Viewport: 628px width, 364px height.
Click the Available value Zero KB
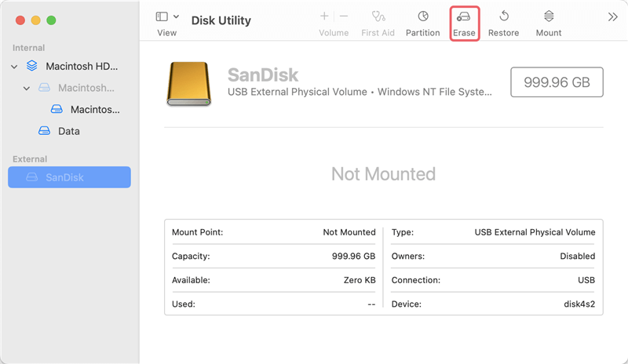(360, 280)
